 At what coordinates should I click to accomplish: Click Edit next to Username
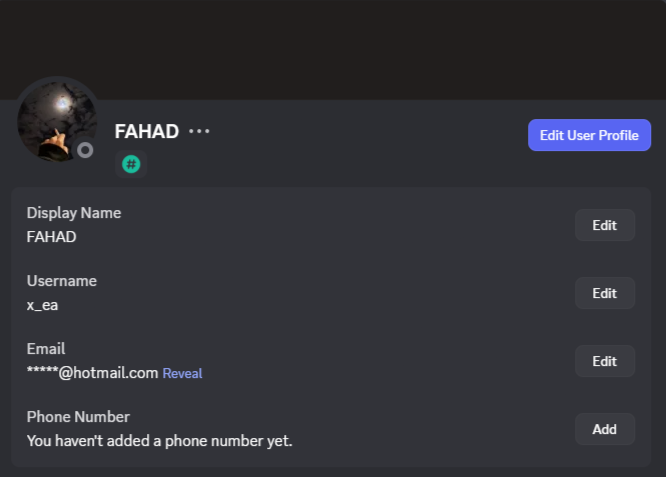(x=604, y=293)
